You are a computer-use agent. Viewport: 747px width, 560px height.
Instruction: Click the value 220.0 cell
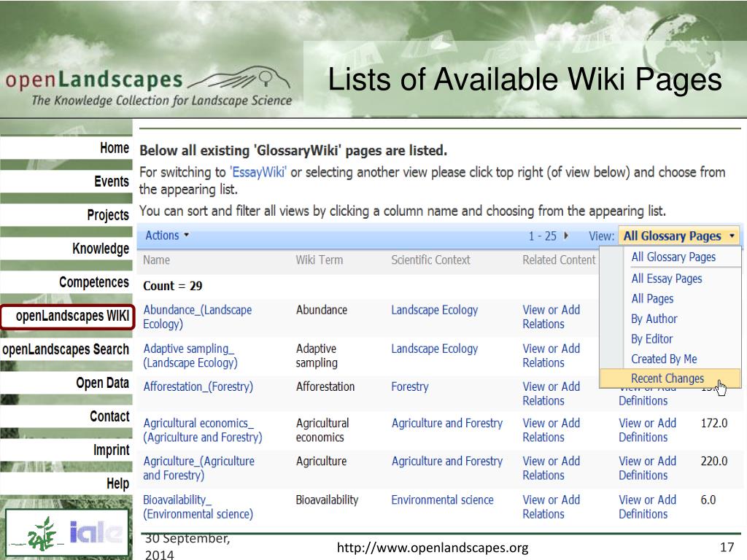coord(713,462)
